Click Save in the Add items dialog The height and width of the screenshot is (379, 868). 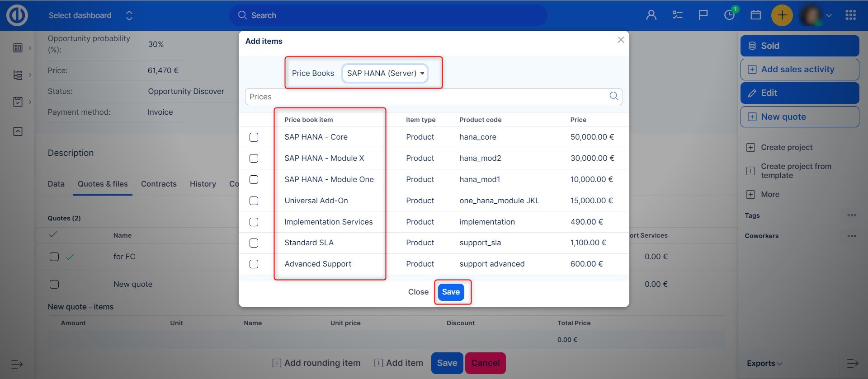[x=451, y=292]
